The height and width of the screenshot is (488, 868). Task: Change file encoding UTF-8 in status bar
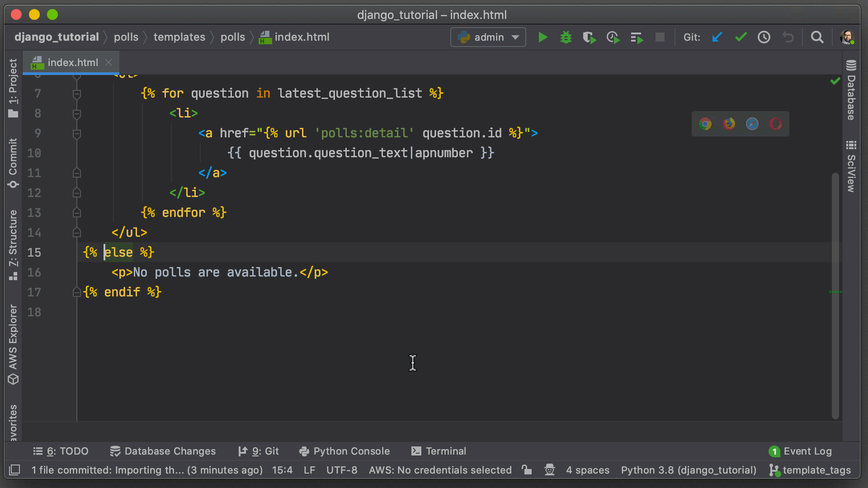pyautogui.click(x=342, y=470)
